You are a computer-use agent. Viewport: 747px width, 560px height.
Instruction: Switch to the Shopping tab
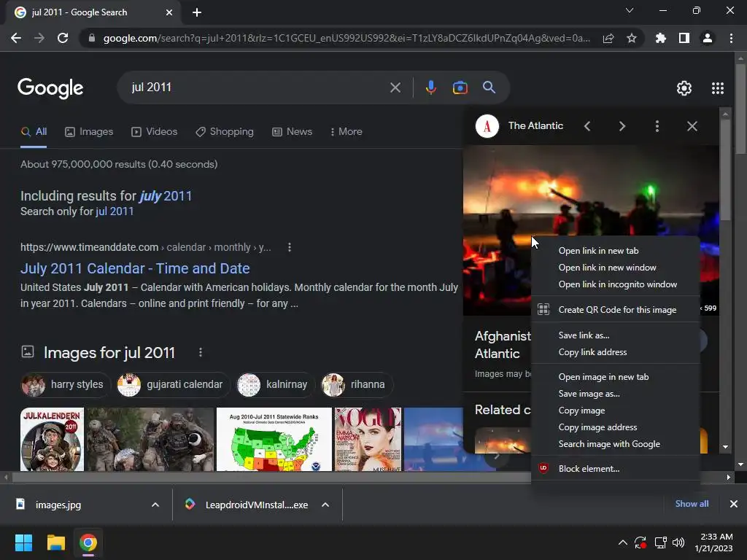coord(225,132)
